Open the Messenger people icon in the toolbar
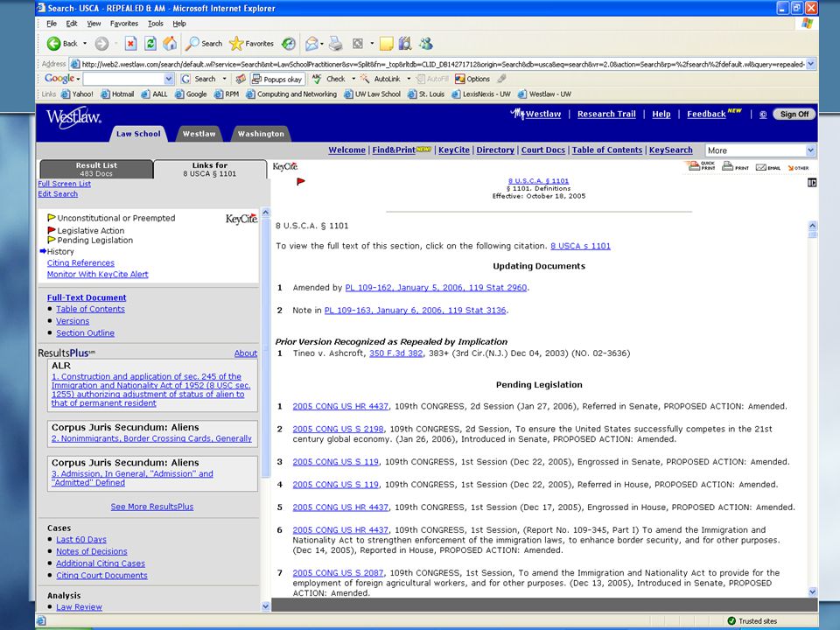This screenshot has height=630, width=840. (x=426, y=44)
